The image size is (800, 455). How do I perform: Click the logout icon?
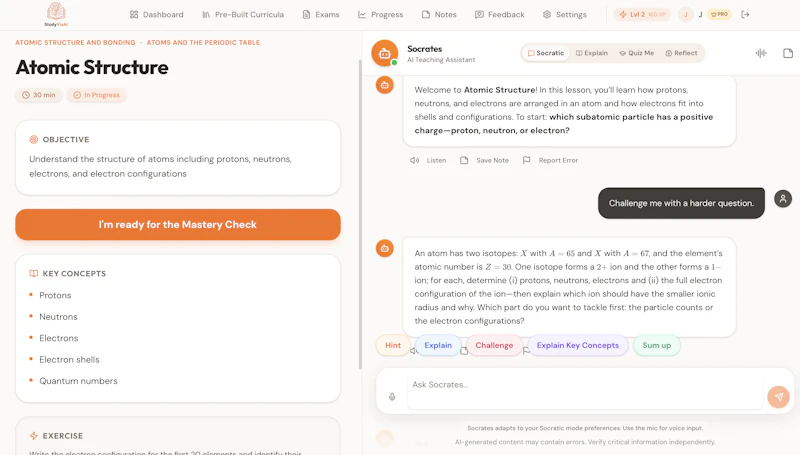click(x=745, y=14)
